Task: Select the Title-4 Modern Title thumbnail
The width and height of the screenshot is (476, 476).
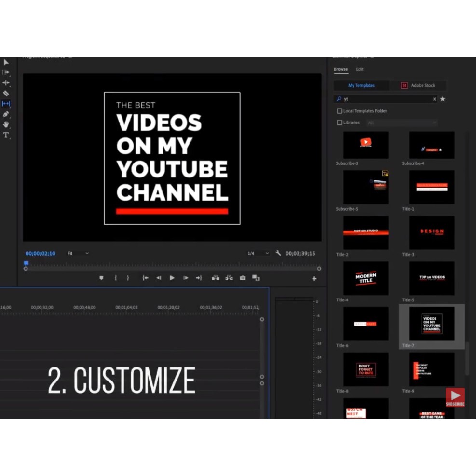Action: point(366,279)
